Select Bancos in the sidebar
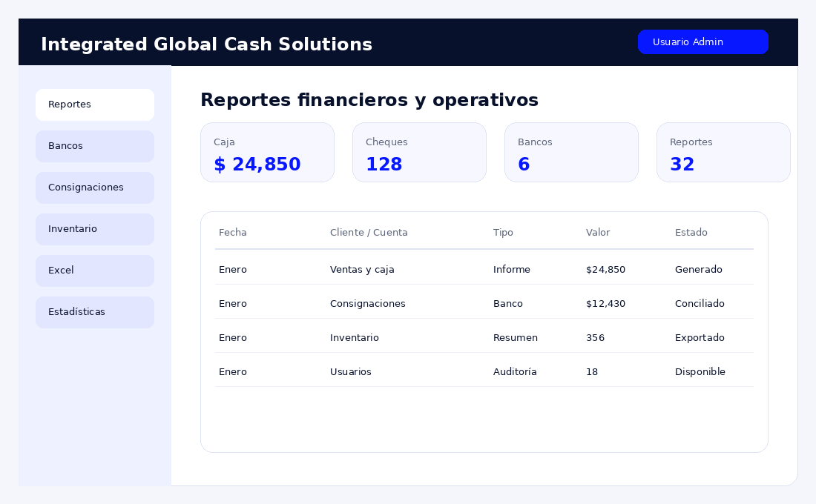Image resolution: width=816 pixels, height=504 pixels. coord(95,146)
